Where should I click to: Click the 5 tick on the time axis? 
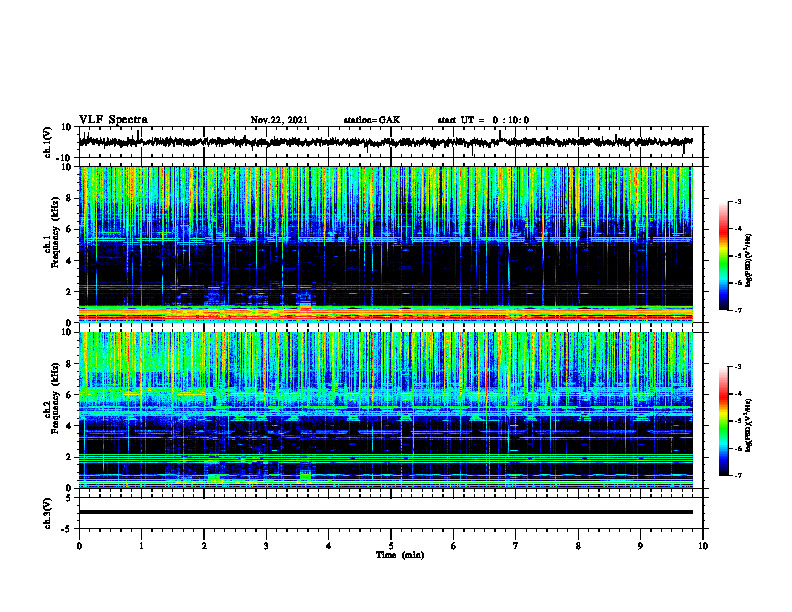point(391,546)
